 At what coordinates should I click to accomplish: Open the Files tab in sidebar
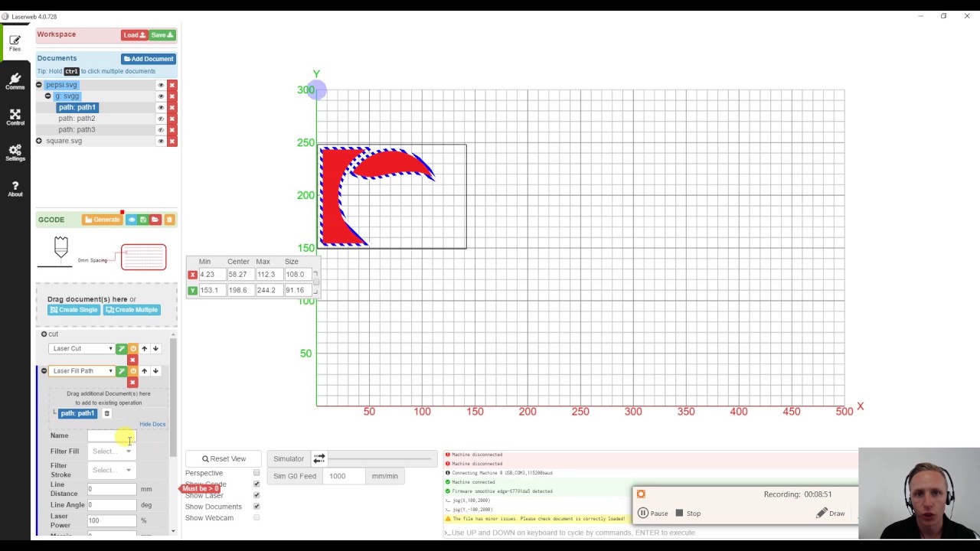pos(15,44)
